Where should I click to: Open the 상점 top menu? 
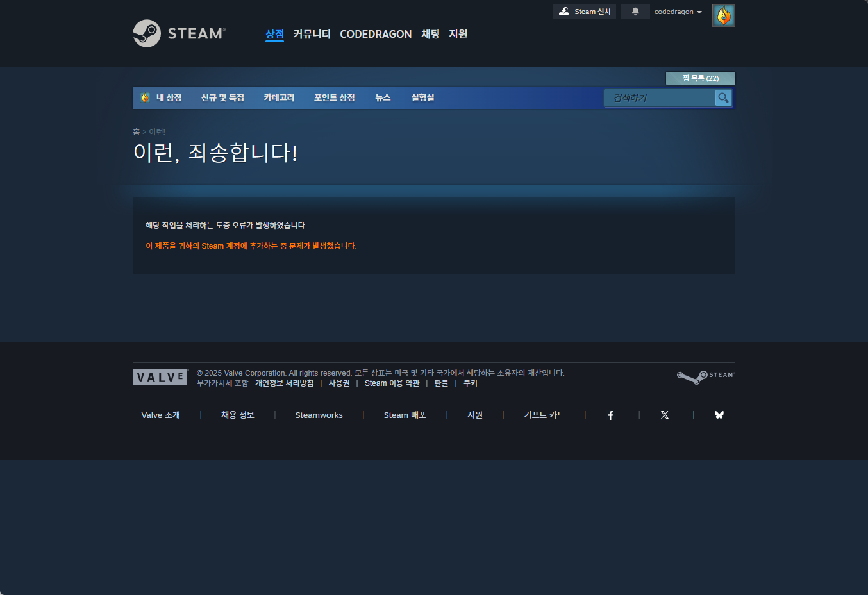point(274,34)
